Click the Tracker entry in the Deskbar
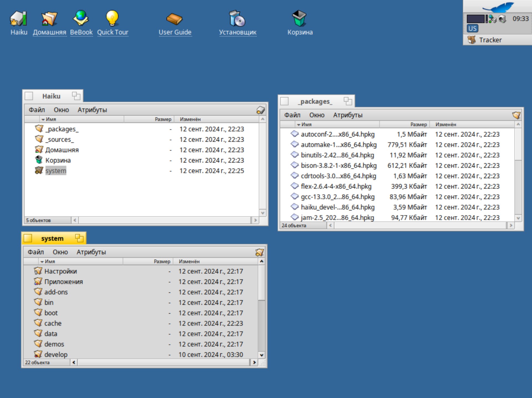532x398 pixels. coord(490,40)
